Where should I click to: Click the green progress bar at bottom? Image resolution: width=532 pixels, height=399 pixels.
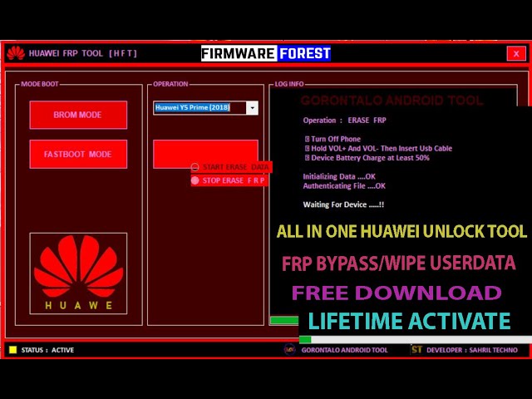click(305, 339)
